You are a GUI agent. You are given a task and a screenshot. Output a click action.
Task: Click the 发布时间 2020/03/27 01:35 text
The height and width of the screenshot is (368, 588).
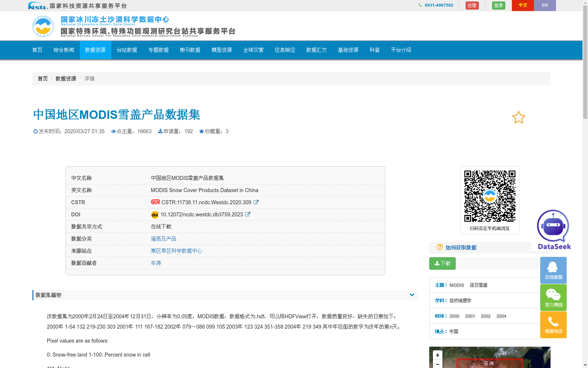(69, 131)
